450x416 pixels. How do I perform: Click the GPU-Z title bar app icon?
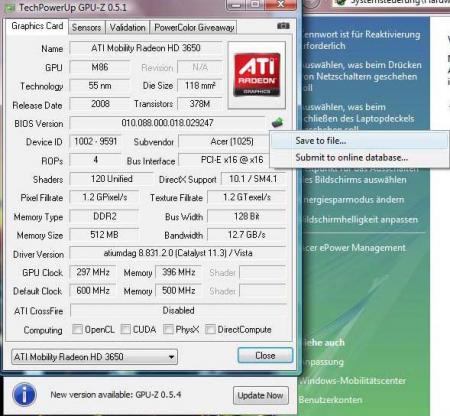10,7
